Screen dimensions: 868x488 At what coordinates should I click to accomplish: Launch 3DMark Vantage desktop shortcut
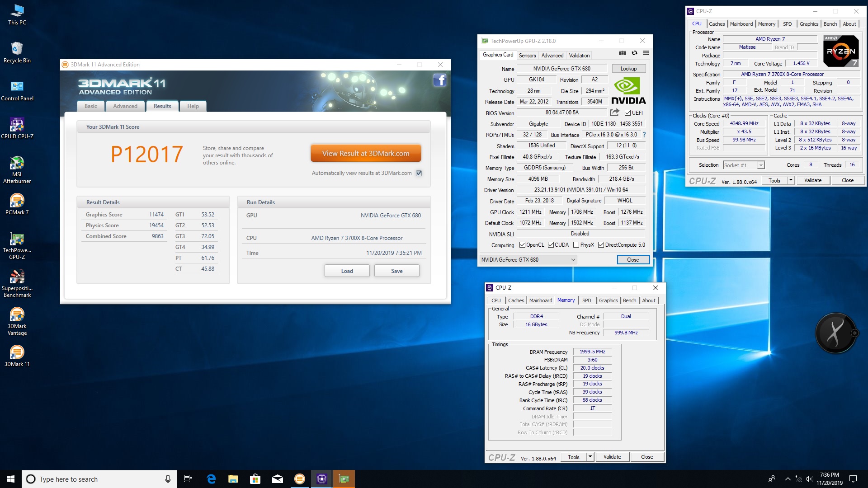[17, 321]
